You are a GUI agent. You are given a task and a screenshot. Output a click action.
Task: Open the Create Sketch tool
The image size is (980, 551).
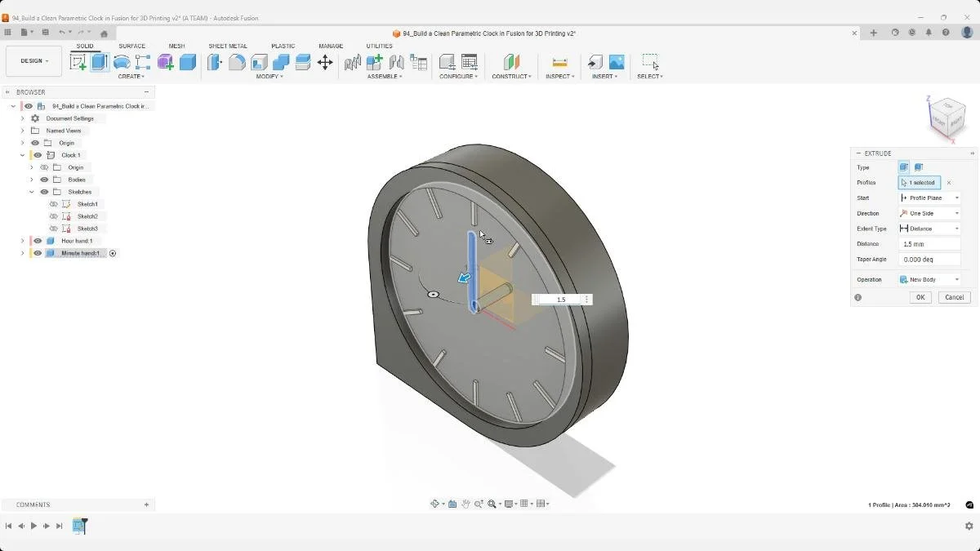pos(79,62)
